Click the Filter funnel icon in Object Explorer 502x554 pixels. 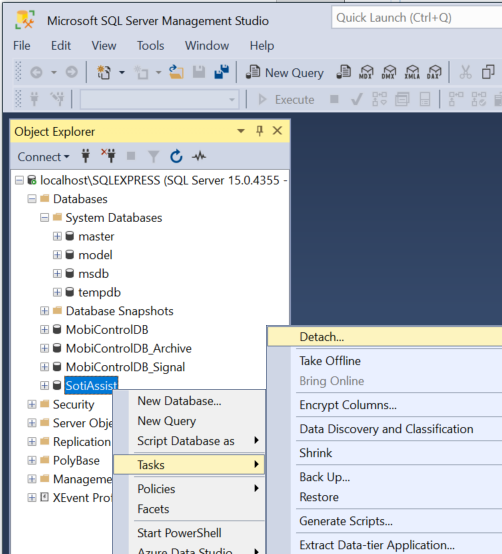coord(154,156)
